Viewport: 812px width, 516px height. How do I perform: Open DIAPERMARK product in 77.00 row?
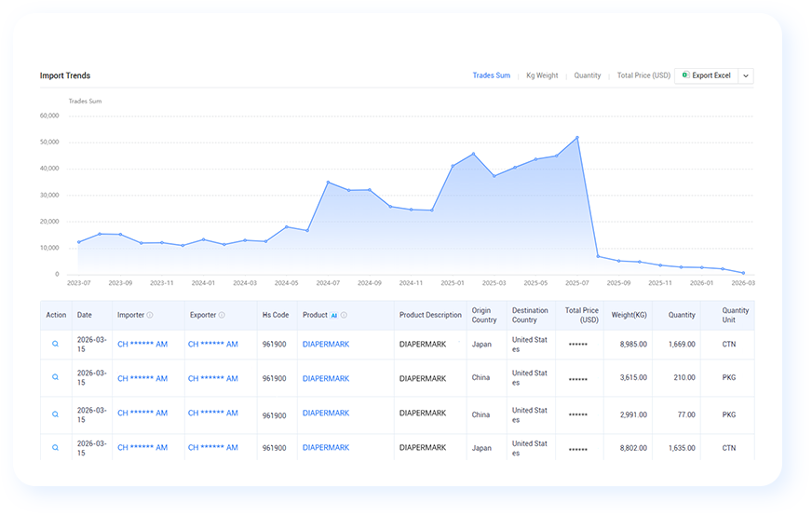click(326, 413)
